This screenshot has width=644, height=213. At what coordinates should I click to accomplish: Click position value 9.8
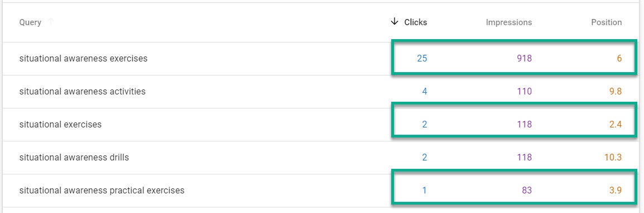coord(615,91)
